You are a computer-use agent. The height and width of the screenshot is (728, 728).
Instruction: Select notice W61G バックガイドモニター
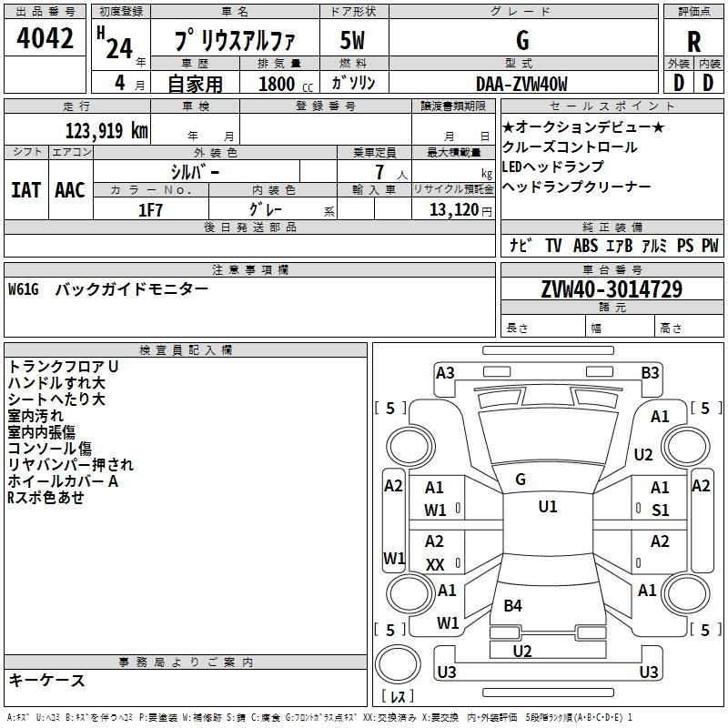[108, 289]
